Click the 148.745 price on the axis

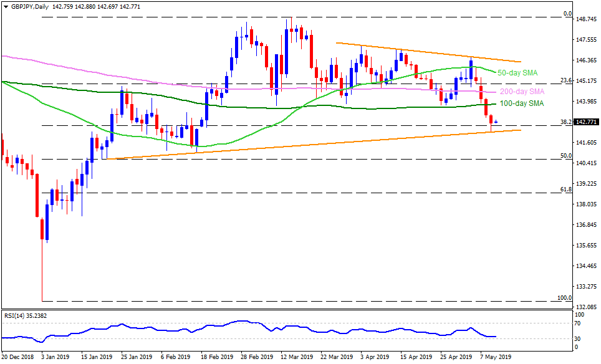pos(587,19)
